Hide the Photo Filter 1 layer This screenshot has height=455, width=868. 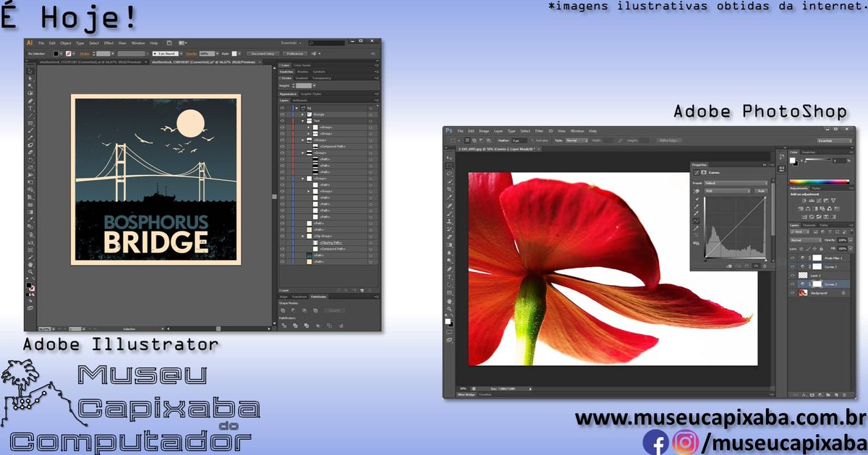792,258
